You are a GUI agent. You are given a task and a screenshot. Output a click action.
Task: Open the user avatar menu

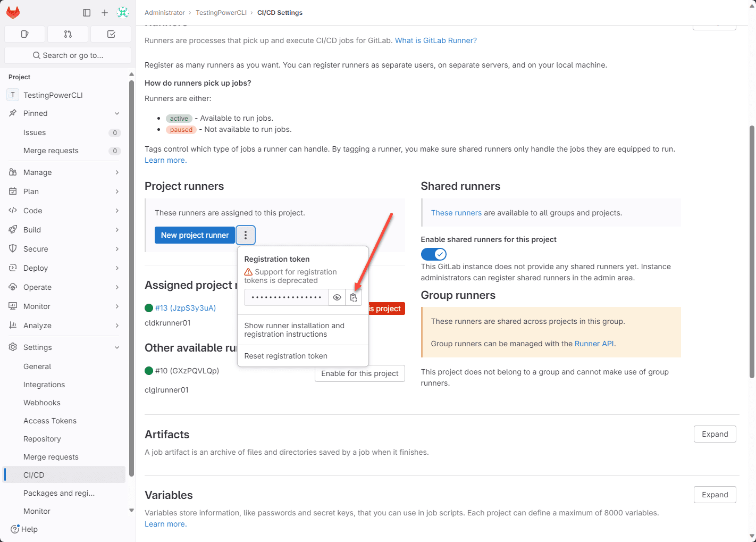[x=123, y=13]
